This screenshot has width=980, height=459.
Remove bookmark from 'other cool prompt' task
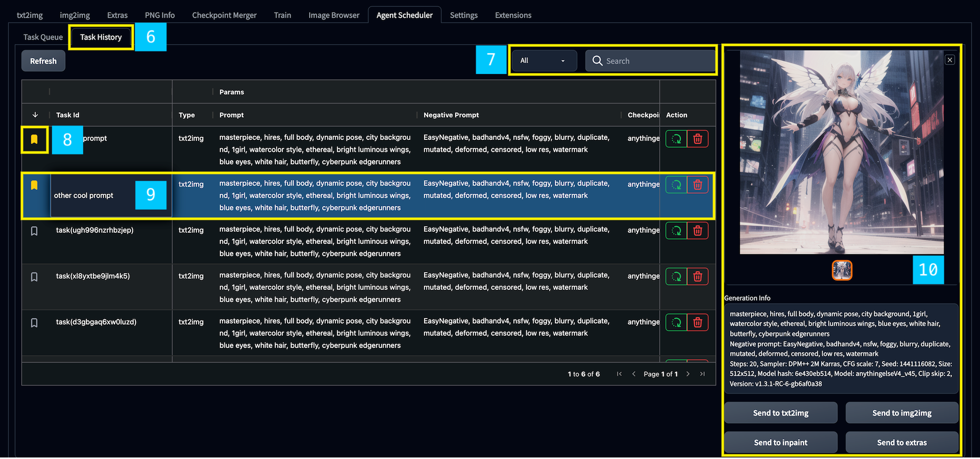tap(34, 185)
